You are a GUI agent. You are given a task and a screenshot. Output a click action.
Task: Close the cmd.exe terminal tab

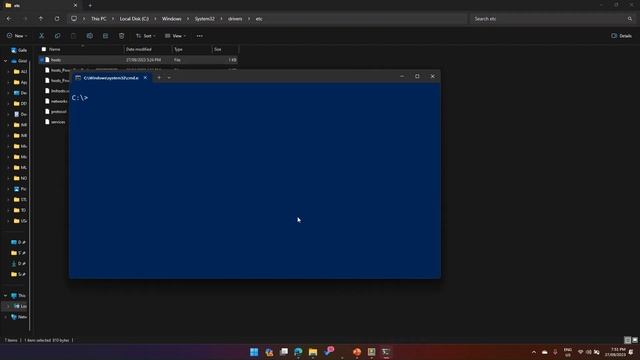pyautogui.click(x=145, y=78)
